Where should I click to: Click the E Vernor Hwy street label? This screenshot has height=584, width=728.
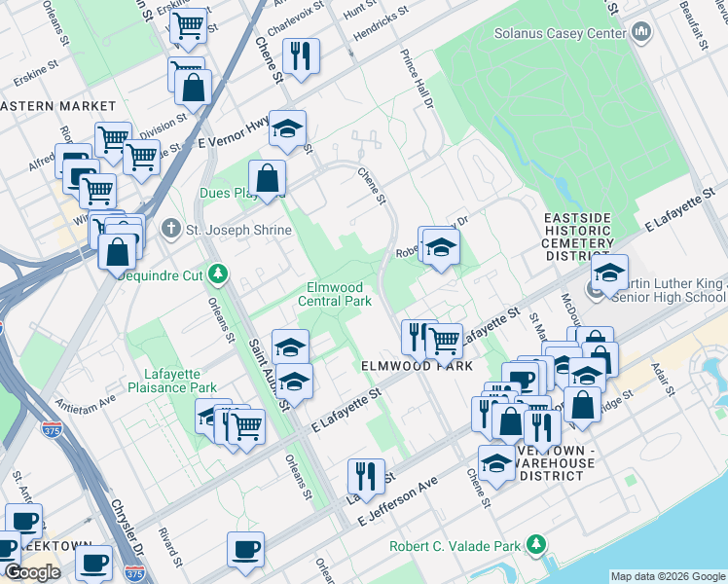[233, 131]
